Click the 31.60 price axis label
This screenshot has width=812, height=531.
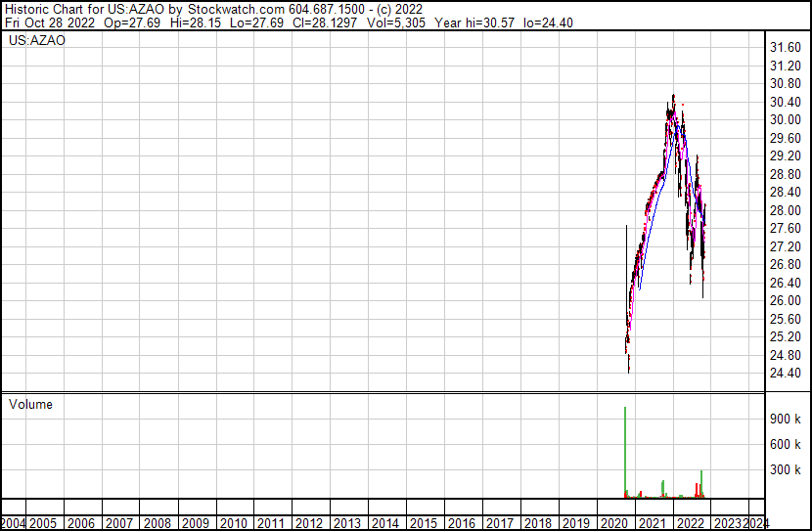[x=786, y=47]
